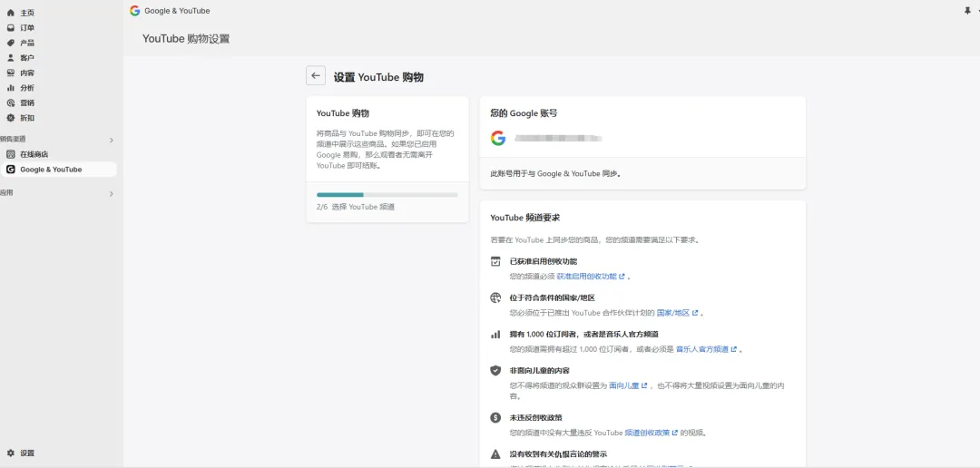Click the customers person icon
Screen dimensions: 980x468
11,57
